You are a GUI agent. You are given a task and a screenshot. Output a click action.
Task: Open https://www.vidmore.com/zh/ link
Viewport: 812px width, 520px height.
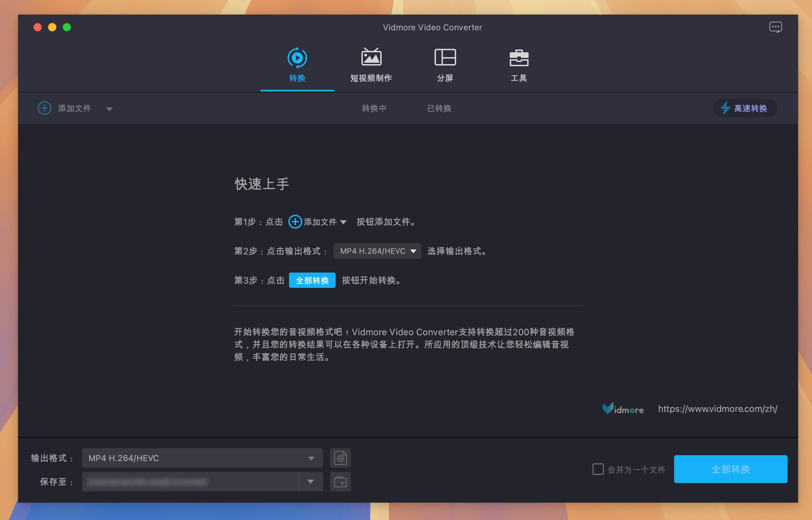718,409
